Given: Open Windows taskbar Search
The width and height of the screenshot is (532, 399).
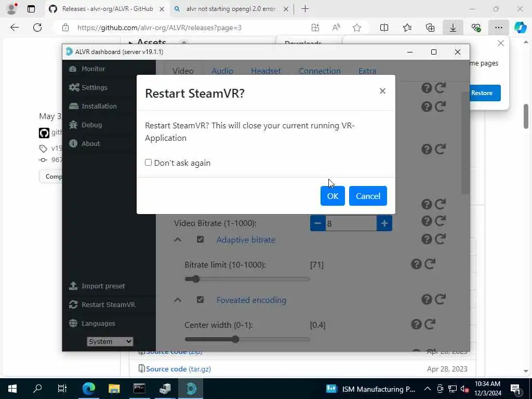Looking at the screenshot, I should [37, 389].
